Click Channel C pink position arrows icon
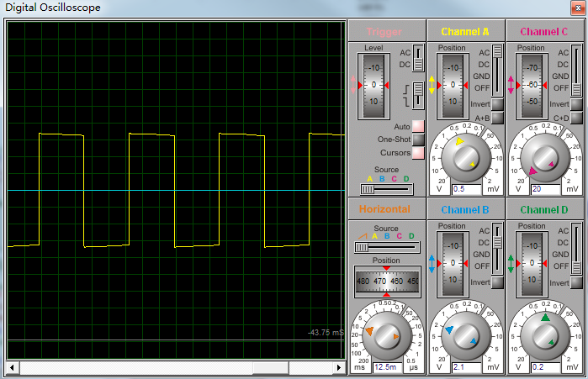The height and width of the screenshot is (379, 588). 511,85
